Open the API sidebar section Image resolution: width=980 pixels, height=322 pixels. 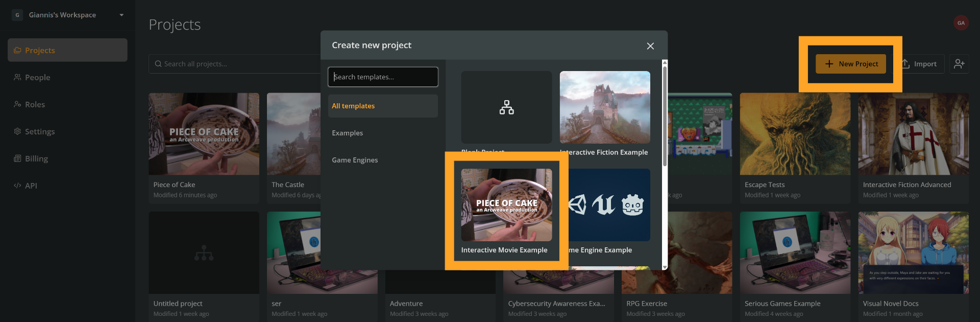tap(67, 186)
